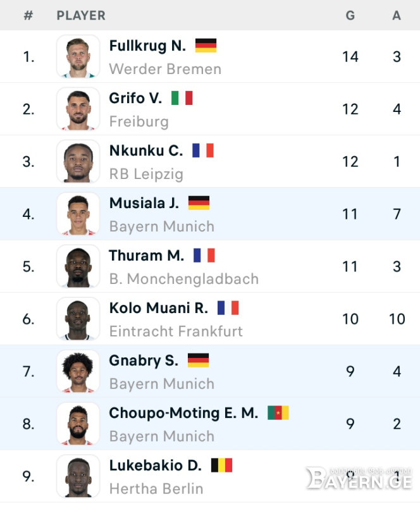Select the Belgian flag beside Lukebakio
Viewport: 420px width, 506px height.
click(221, 466)
